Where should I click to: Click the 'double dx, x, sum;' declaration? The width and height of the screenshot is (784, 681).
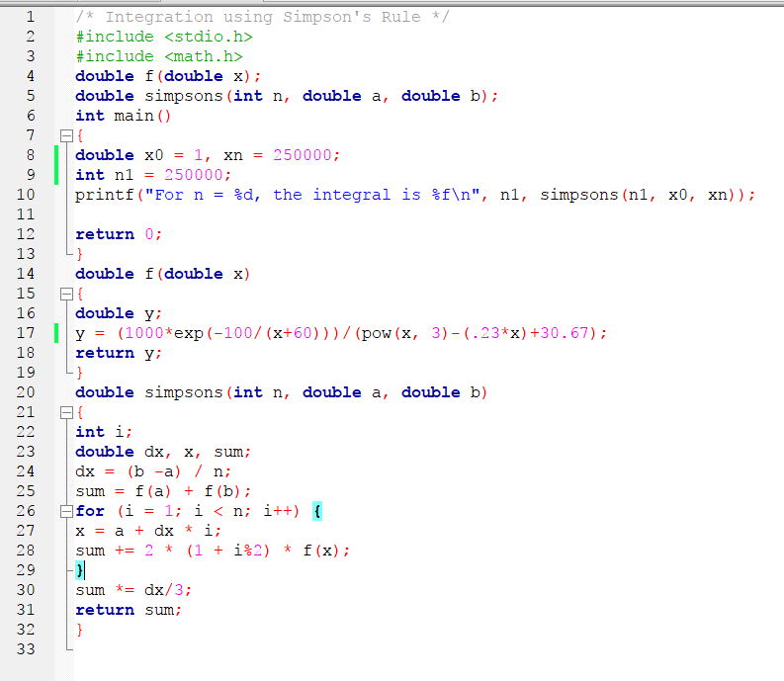163,452
